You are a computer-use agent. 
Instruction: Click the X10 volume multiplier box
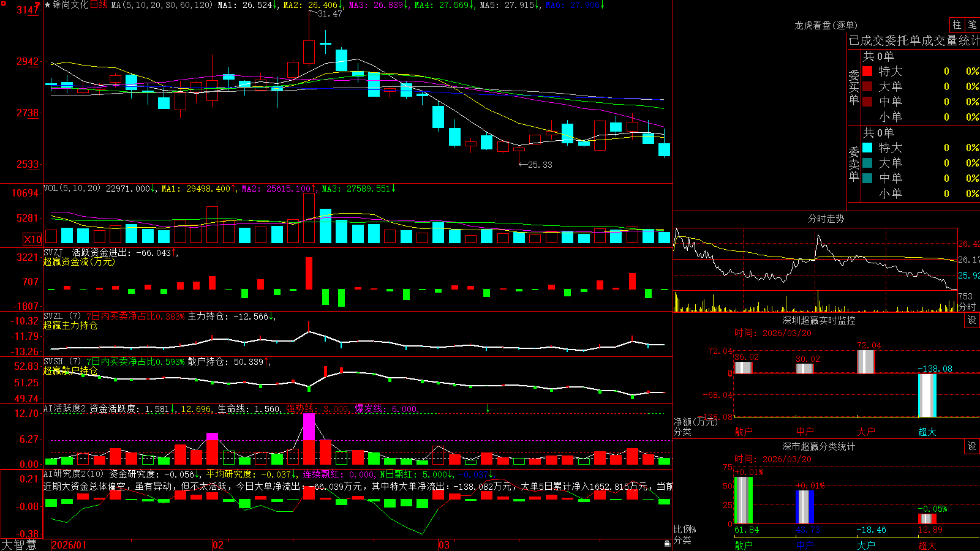pyautogui.click(x=32, y=239)
